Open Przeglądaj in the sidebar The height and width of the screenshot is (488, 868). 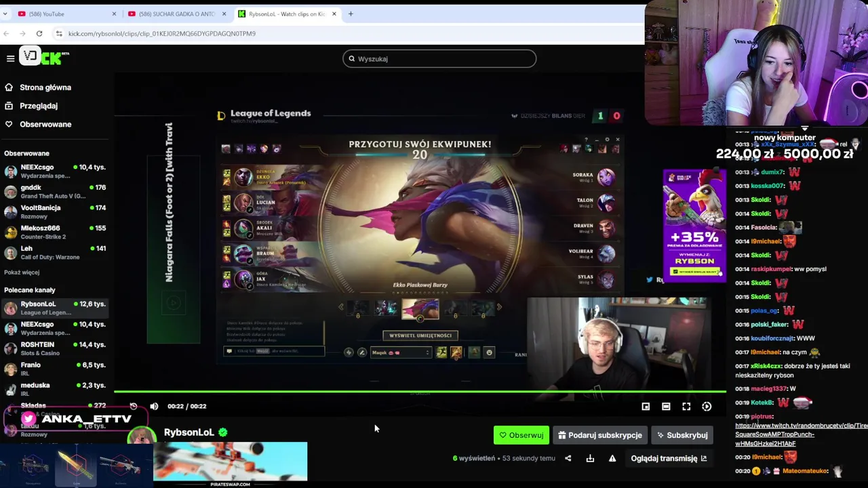point(39,106)
